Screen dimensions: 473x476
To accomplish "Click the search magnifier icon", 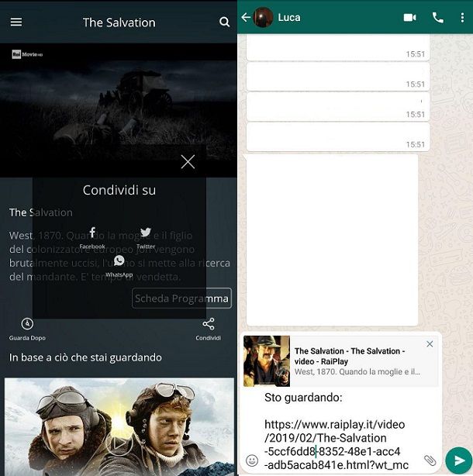I will (x=225, y=22).
